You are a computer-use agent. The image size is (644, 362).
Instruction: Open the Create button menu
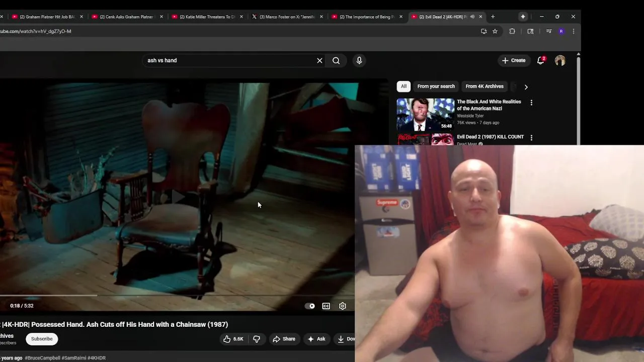(514, 60)
